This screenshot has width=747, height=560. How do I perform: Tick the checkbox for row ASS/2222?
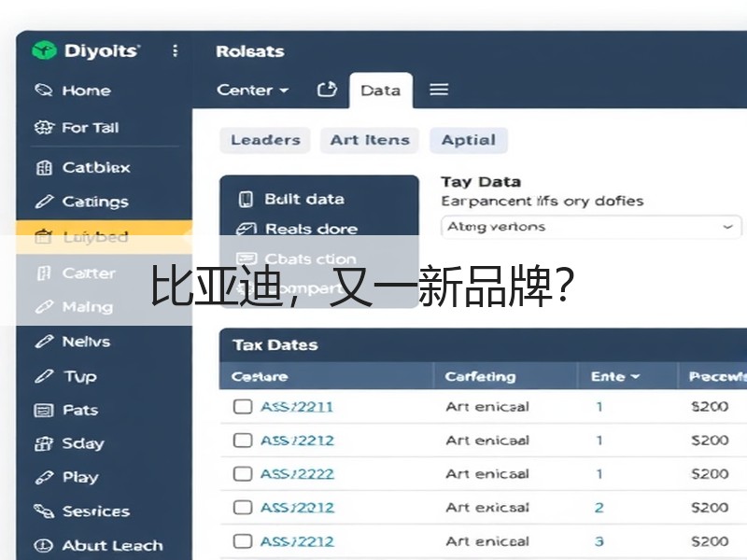coord(243,474)
